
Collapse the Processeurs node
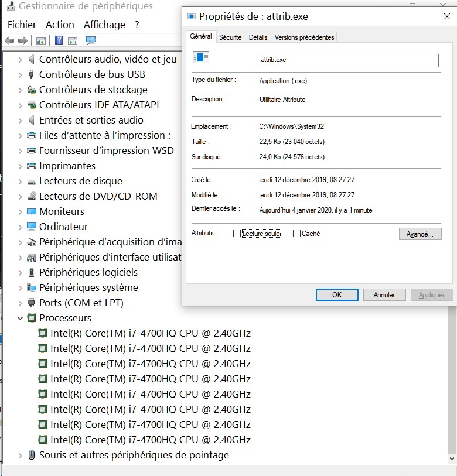tap(21, 318)
